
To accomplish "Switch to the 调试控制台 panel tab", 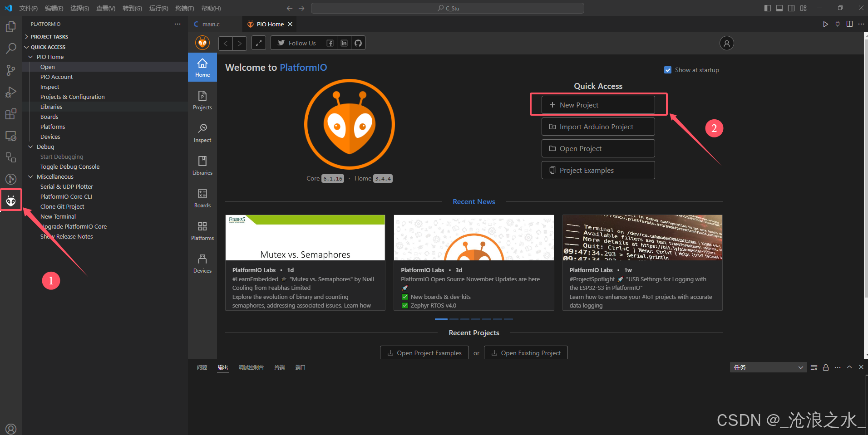I will click(x=251, y=367).
